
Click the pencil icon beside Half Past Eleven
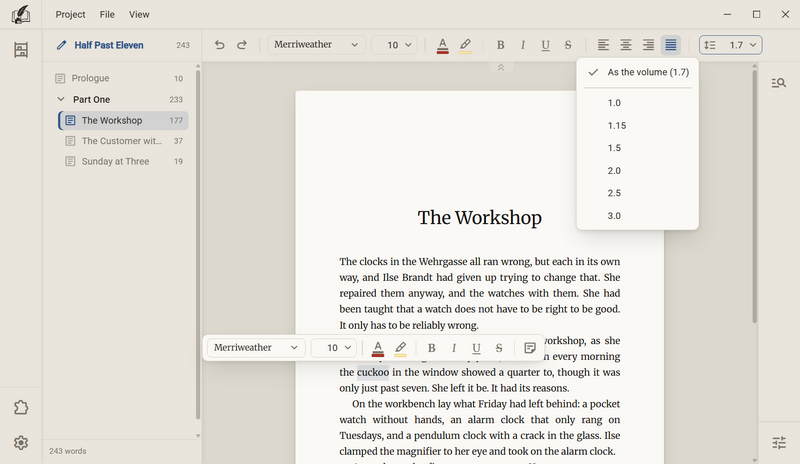pos(61,45)
